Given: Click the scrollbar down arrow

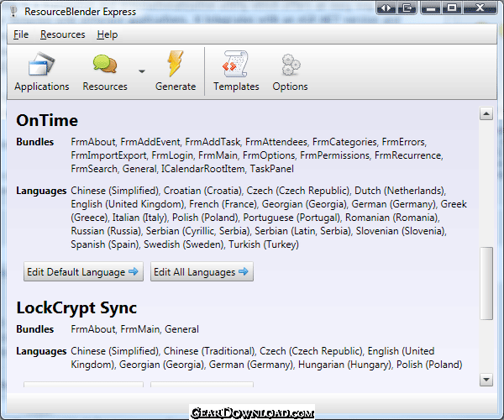Looking at the screenshot, I should point(486,380).
